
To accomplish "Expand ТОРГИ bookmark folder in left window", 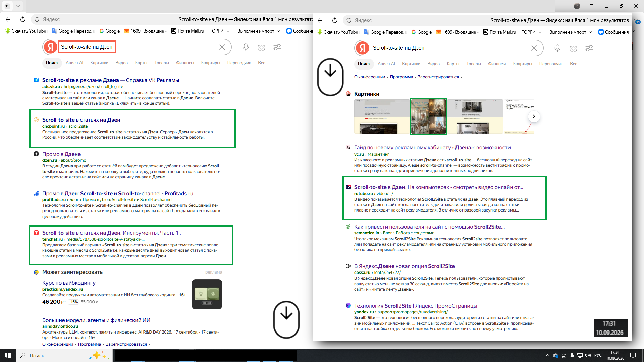I will (220, 31).
